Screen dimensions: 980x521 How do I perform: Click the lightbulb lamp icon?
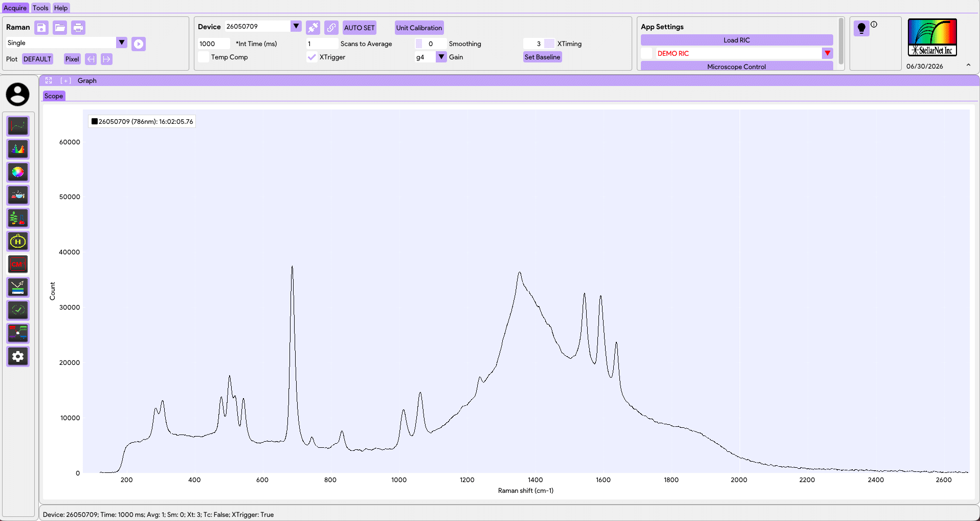(861, 28)
